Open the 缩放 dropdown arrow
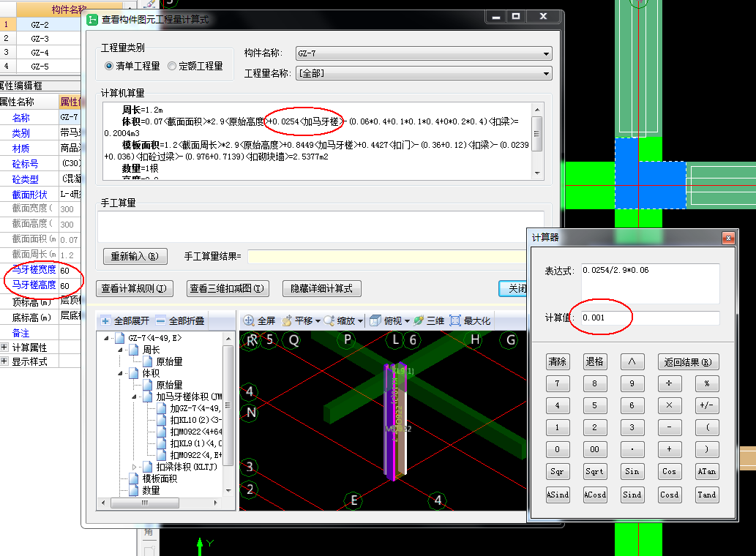 tap(360, 321)
